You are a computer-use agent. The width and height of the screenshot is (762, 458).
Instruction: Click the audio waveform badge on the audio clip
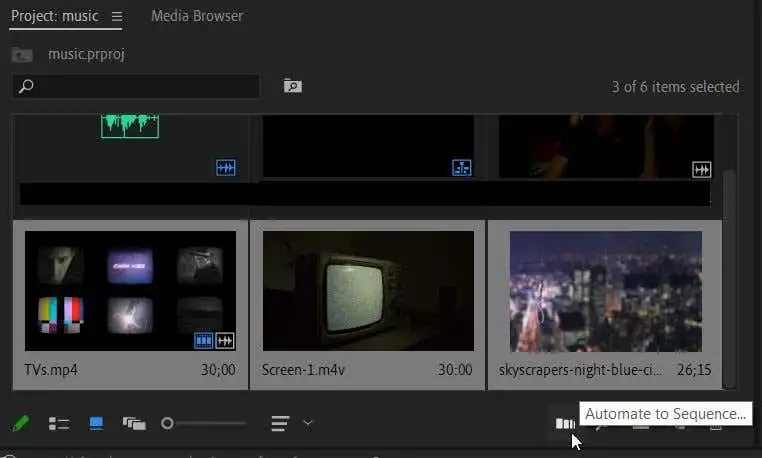point(225,168)
